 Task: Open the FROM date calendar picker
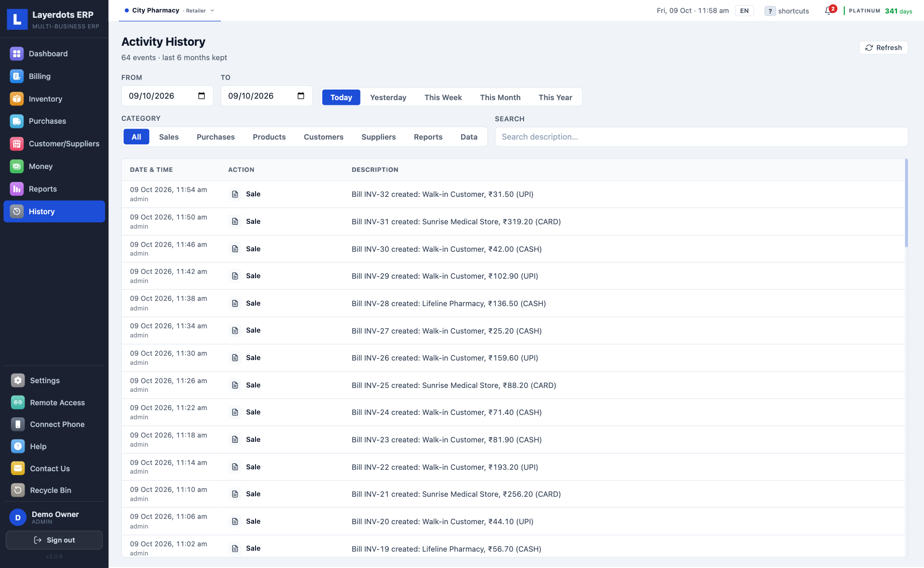point(202,96)
